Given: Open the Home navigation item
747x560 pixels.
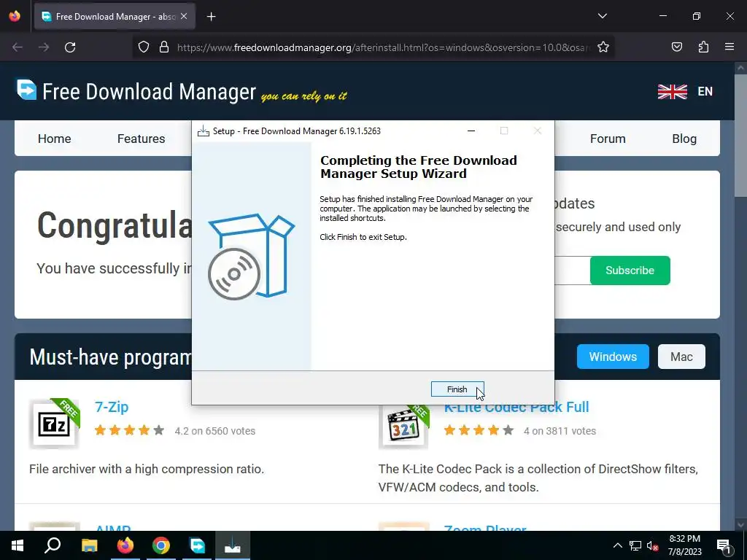Looking at the screenshot, I should 54,139.
